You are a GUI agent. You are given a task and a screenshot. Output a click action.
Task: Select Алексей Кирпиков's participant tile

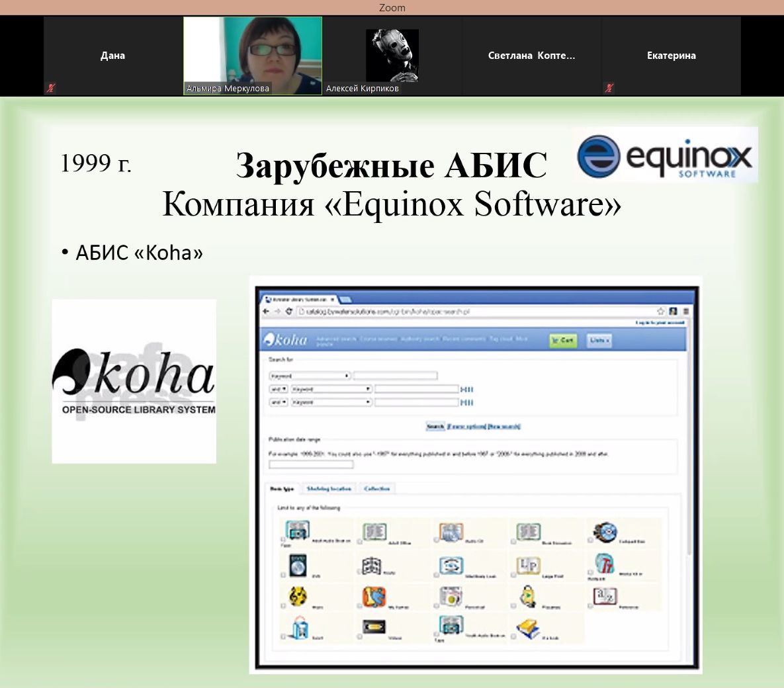[392, 56]
